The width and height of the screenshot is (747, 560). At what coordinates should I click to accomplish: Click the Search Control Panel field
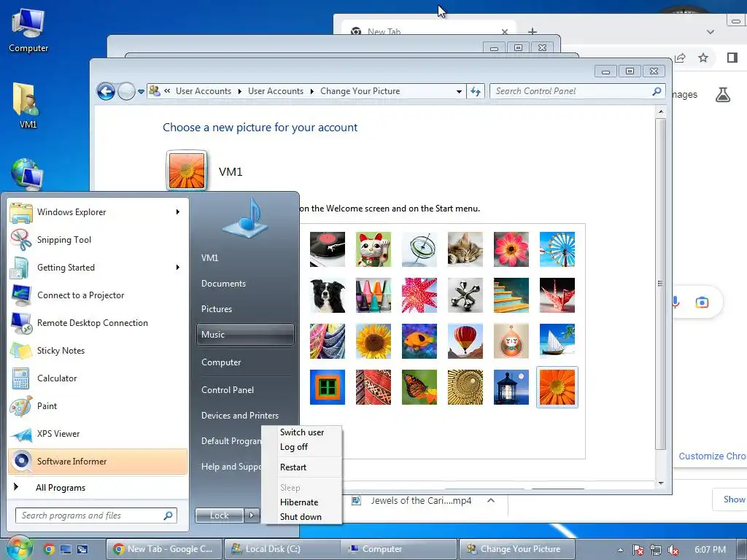pos(577,91)
